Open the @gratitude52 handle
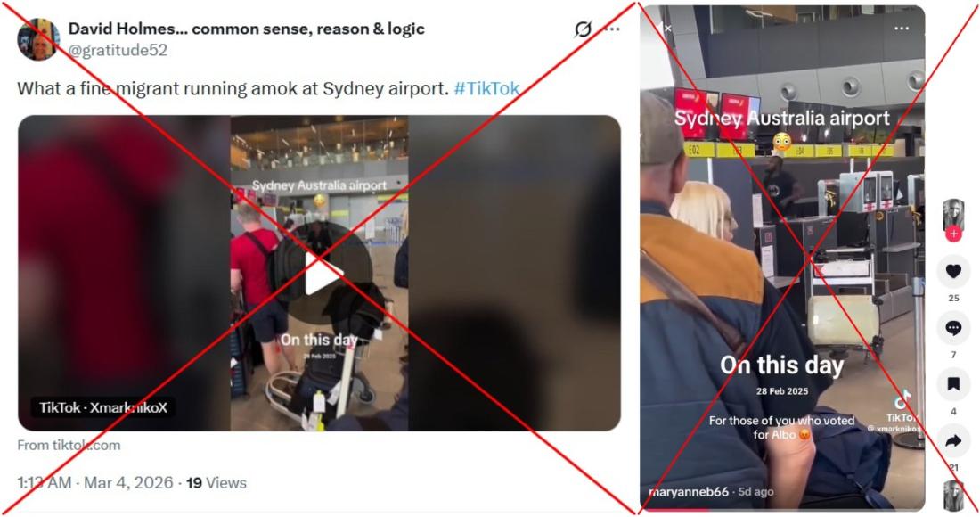Screen dimensions: 980x517 118,50
